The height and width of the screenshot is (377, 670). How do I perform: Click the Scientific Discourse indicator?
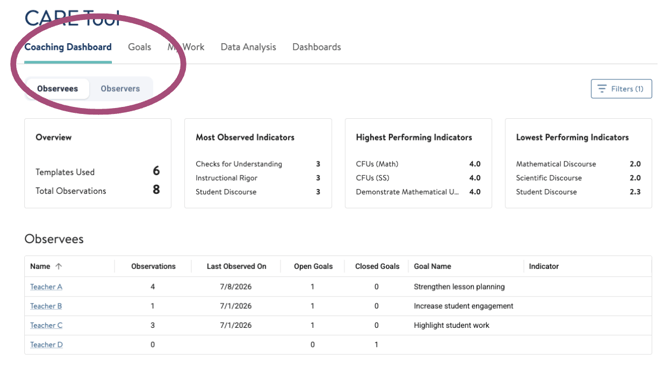click(x=549, y=178)
